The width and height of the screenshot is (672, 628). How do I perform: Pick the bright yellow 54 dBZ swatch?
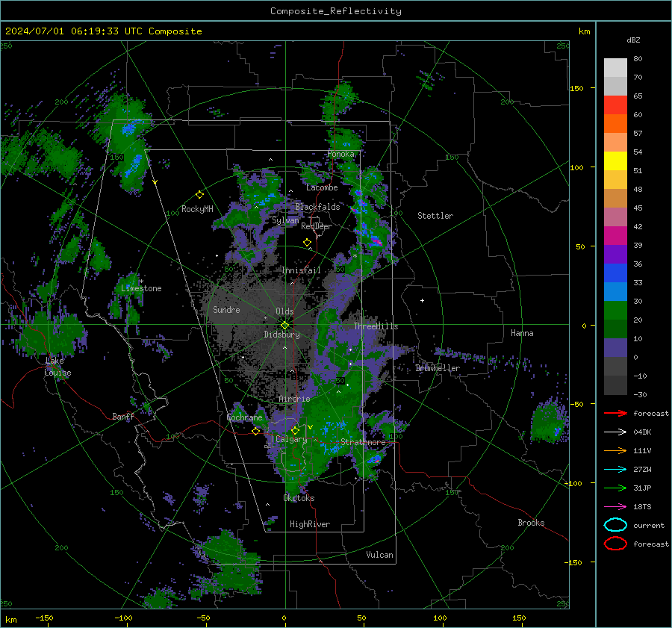(x=615, y=161)
